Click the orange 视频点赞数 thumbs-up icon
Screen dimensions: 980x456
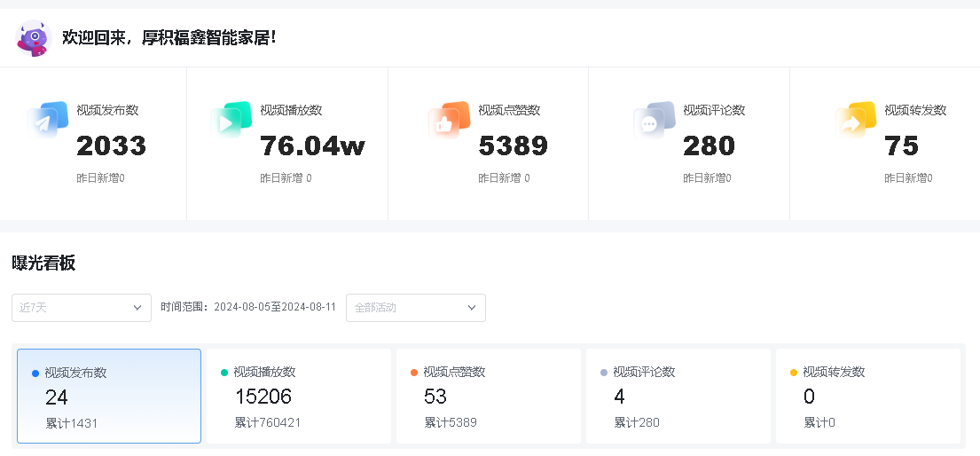click(449, 120)
